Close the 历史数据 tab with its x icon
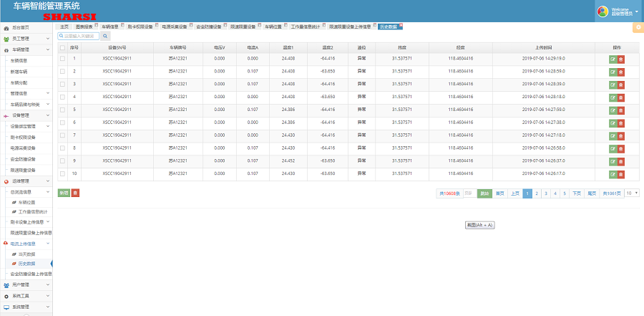The image size is (644, 316). pos(401,26)
